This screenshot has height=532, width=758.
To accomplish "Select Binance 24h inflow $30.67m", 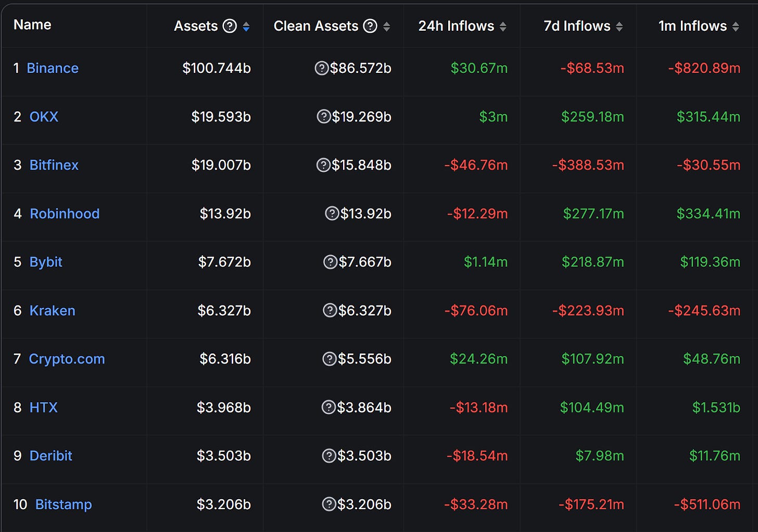I will pyautogui.click(x=479, y=68).
